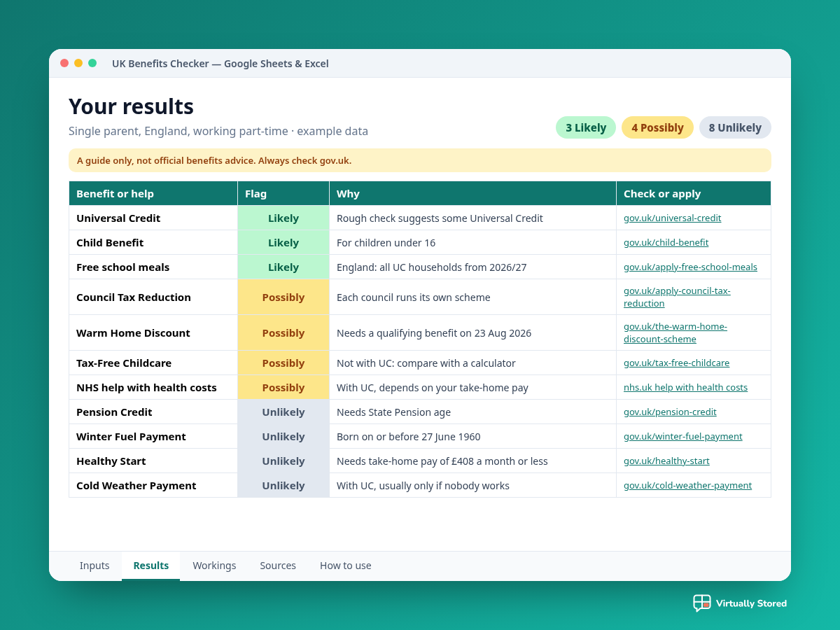Open nhs.uk help with health costs link

[x=685, y=387]
